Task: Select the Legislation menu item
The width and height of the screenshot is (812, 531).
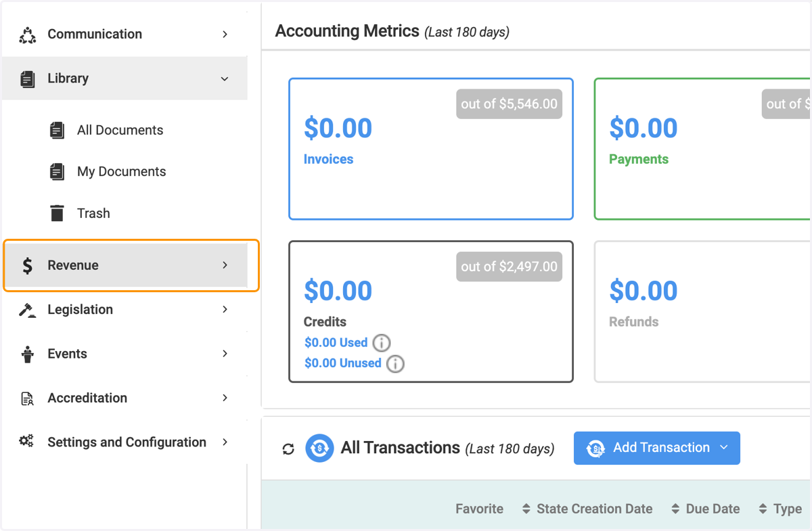Action: coord(125,310)
